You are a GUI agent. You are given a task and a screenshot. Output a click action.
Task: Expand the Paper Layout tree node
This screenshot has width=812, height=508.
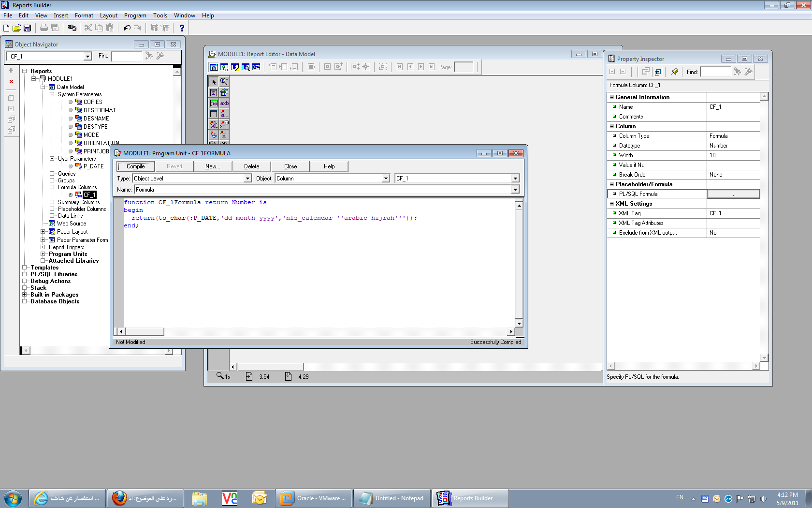[43, 232]
